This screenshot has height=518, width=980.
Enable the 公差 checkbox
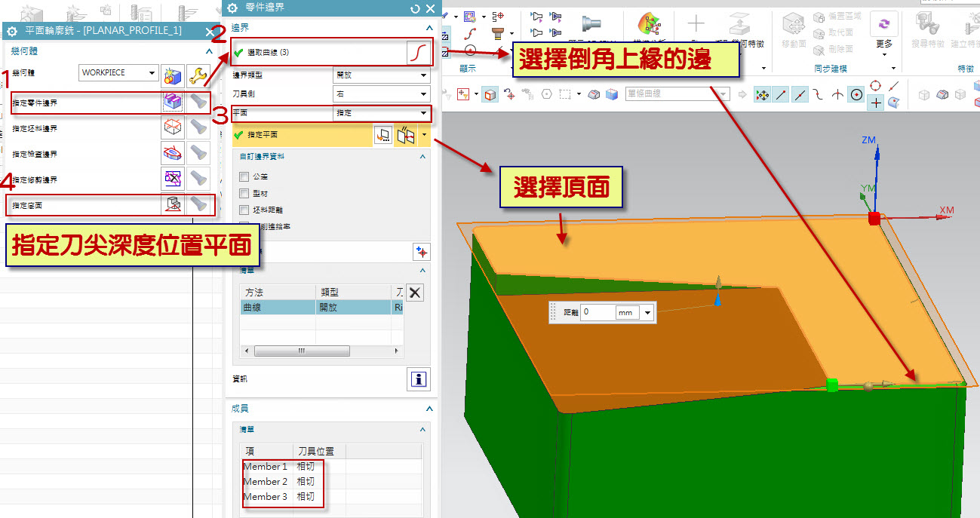(x=244, y=176)
